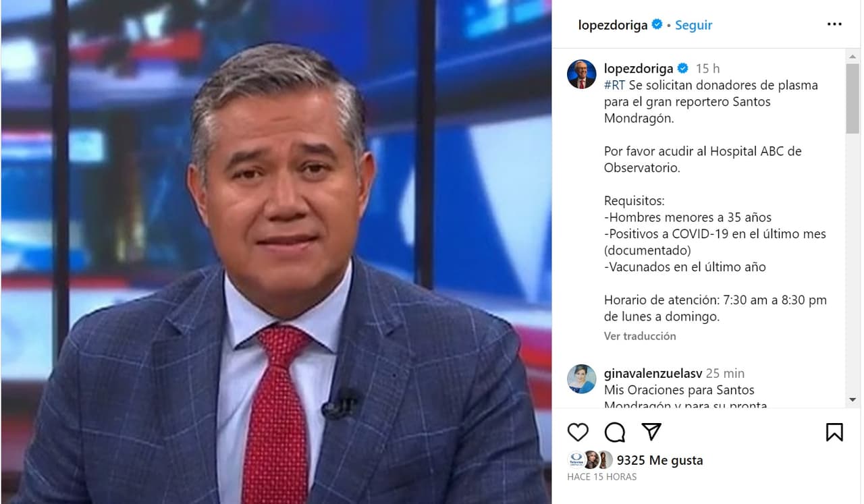The height and width of the screenshot is (504, 864).
Task: Translate the caption with Ver traducción
Action: click(640, 335)
